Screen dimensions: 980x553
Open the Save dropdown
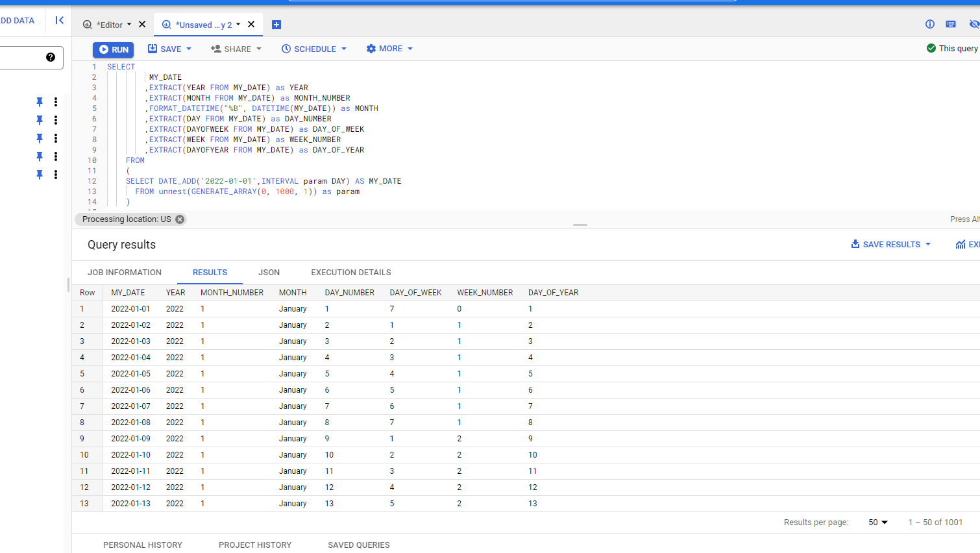point(170,49)
